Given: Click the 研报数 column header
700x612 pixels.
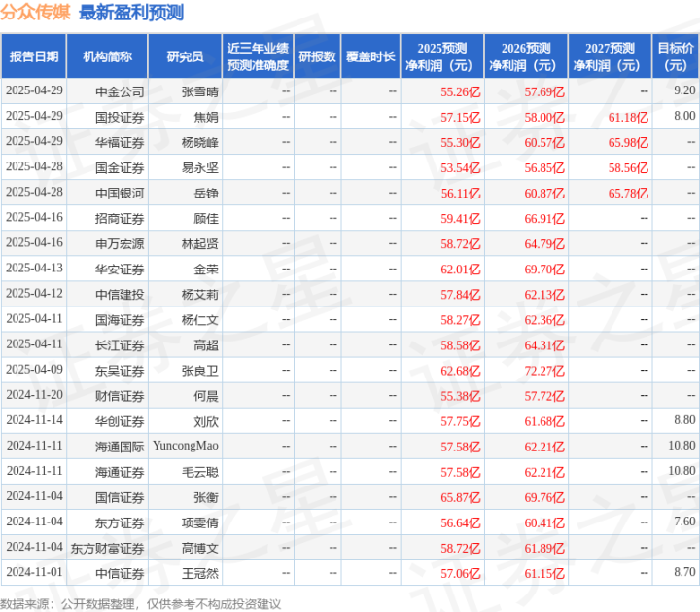Looking at the screenshot, I should [317, 56].
